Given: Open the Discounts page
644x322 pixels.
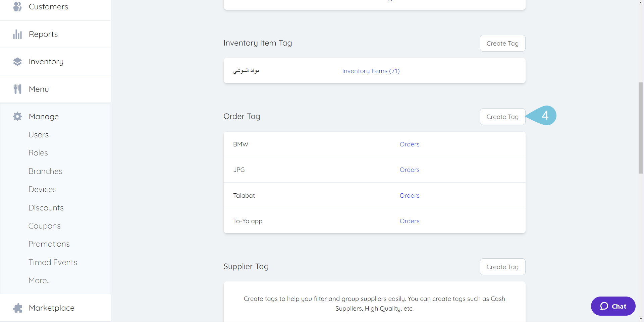Looking at the screenshot, I should tap(46, 207).
